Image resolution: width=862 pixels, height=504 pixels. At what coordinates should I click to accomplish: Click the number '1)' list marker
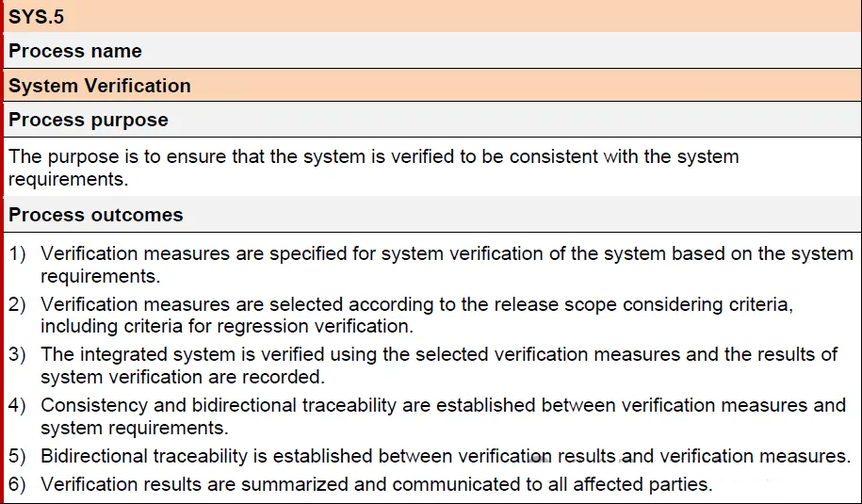point(17,253)
